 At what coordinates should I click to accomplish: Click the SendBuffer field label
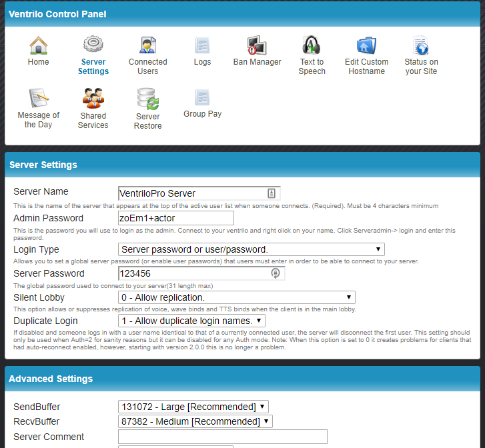coord(37,407)
